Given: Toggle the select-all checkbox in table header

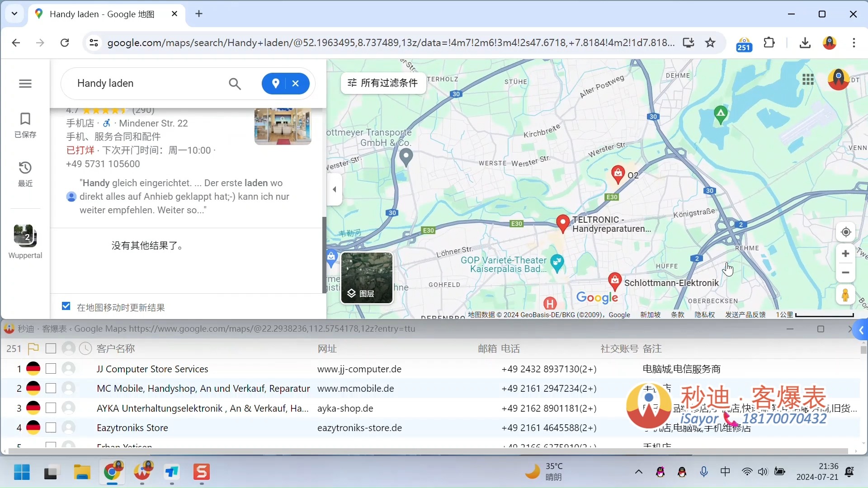Looking at the screenshot, I should coord(51,348).
